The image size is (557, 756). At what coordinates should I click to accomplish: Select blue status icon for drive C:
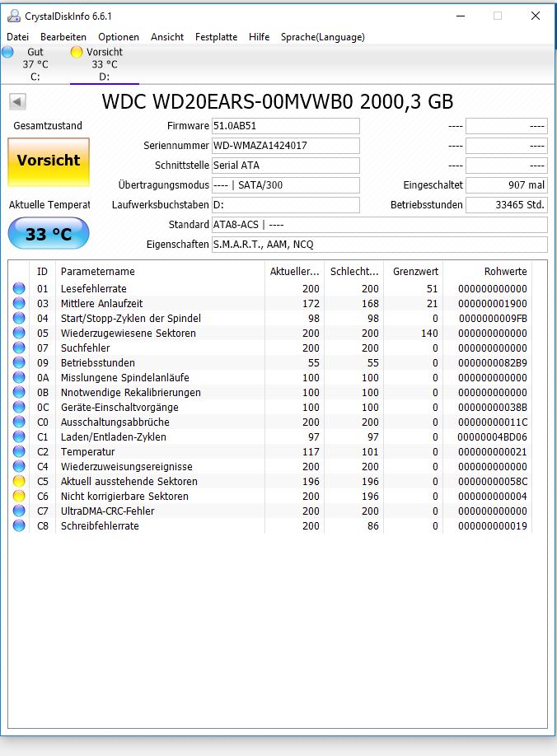pyautogui.click(x=7, y=52)
